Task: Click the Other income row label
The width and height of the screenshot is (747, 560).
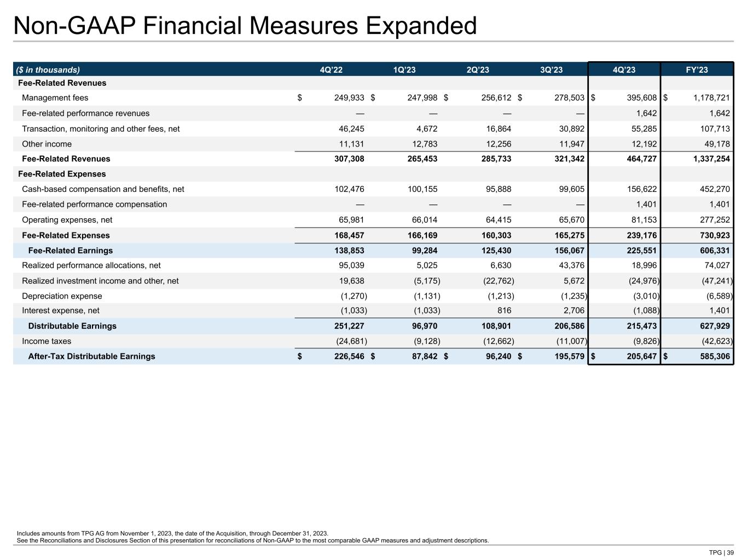Action: 47,144
